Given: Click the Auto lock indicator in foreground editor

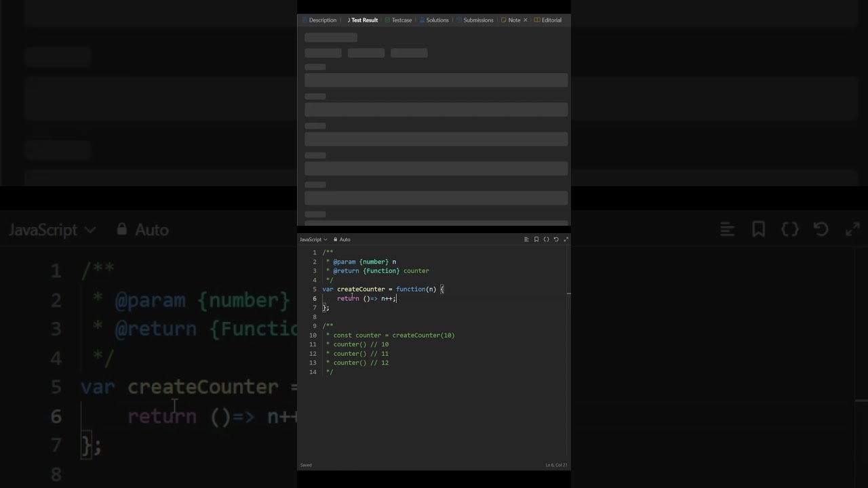Looking at the screenshot, I should 342,239.
